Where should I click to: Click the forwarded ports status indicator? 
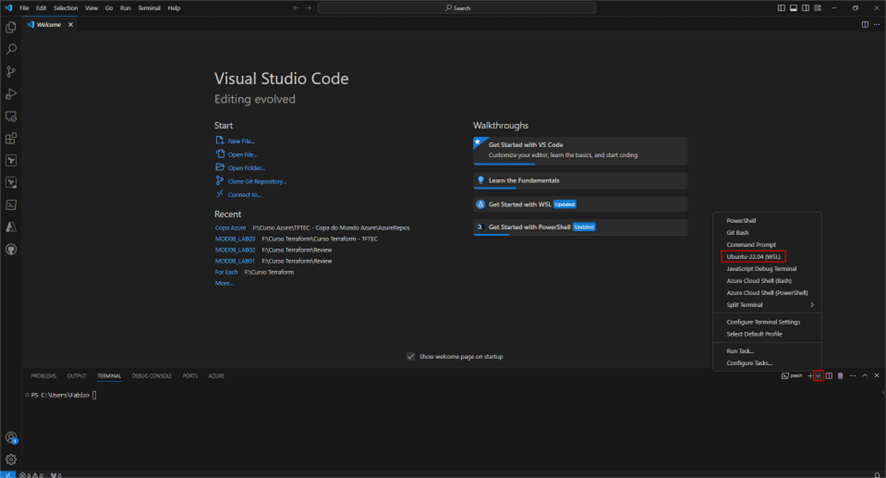56,475
